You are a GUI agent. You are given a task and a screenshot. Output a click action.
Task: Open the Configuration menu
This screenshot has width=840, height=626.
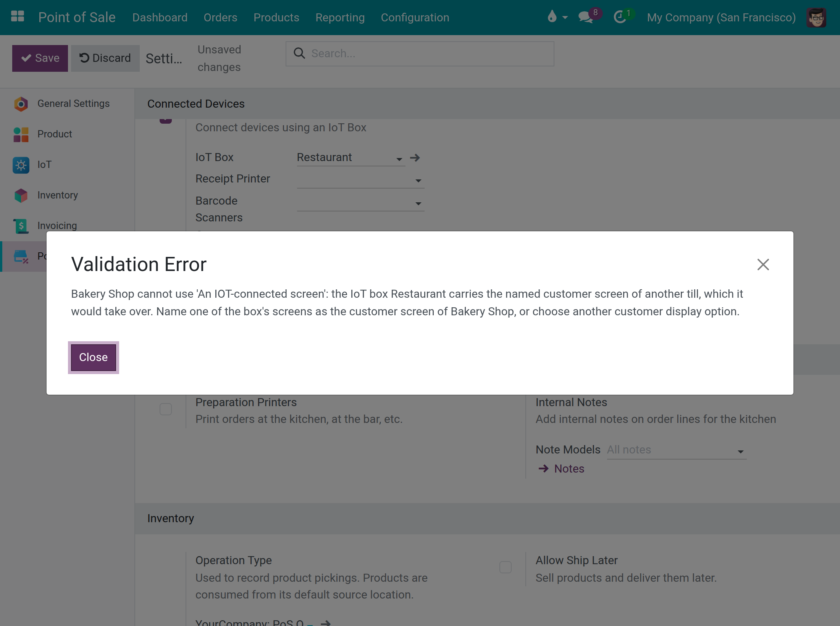415,18
